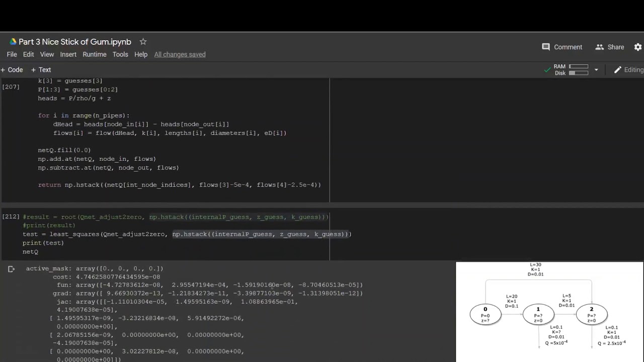The image size is (644, 362).
Task: Click the 'netQ.fill(0.0)' code line
Action: point(64,150)
